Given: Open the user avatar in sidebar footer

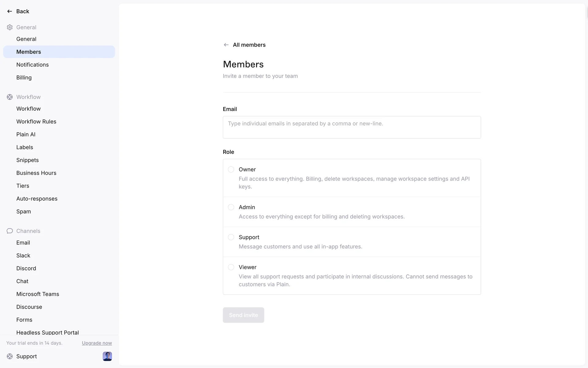Looking at the screenshot, I should pos(107,356).
